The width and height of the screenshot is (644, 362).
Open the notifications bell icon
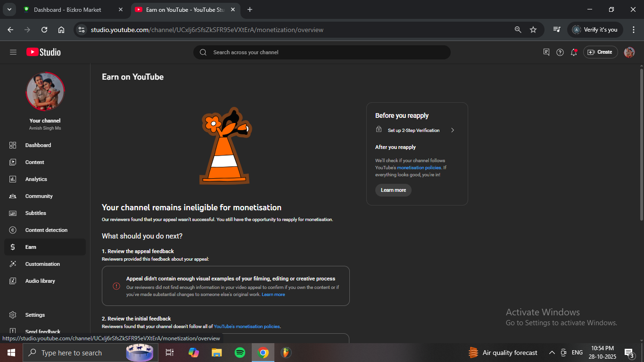pos(574,52)
